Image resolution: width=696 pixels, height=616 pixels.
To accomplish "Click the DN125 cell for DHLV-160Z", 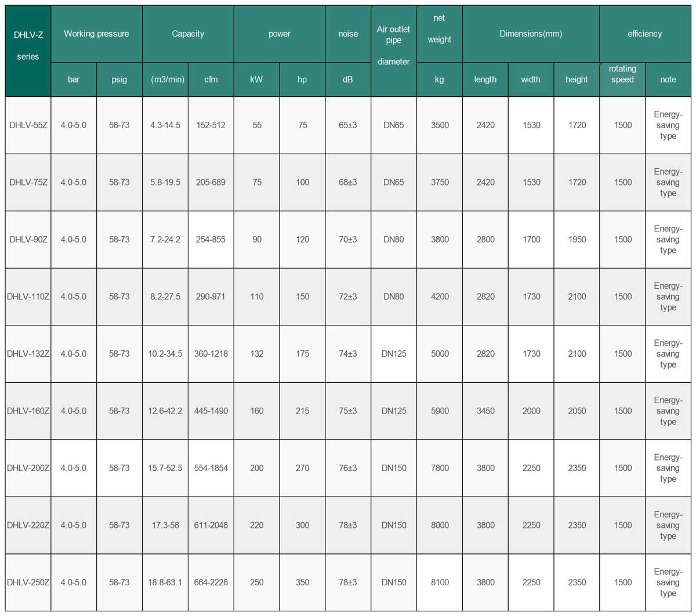I will [x=394, y=411].
